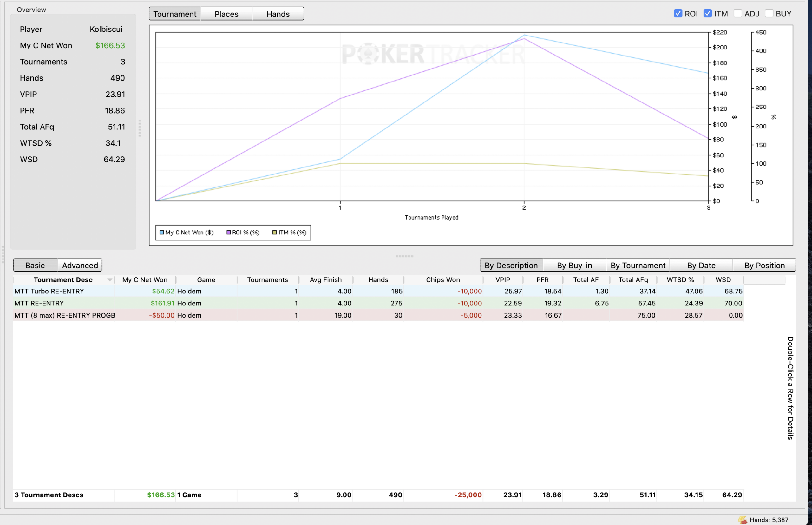
Task: Sort by WTSD % column header
Action: 680,280
